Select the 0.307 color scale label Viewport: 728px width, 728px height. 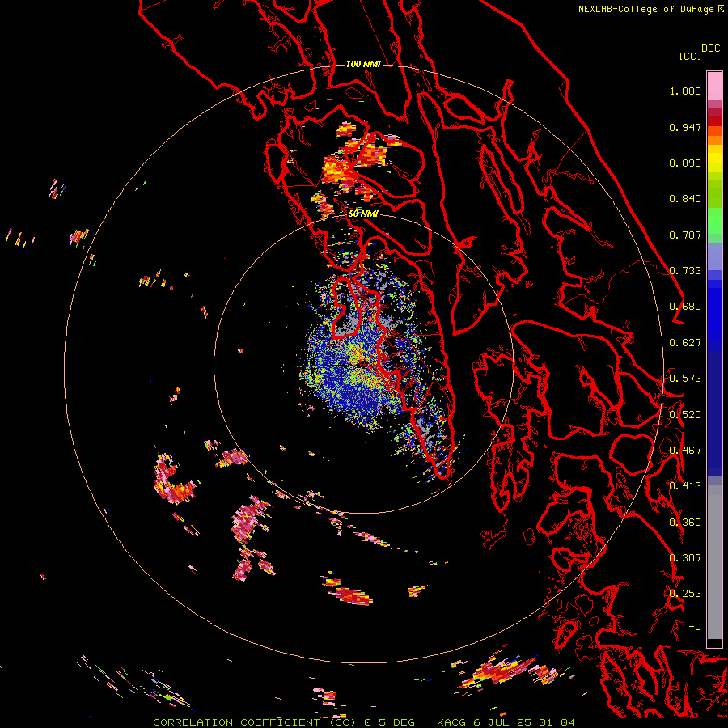685,557
